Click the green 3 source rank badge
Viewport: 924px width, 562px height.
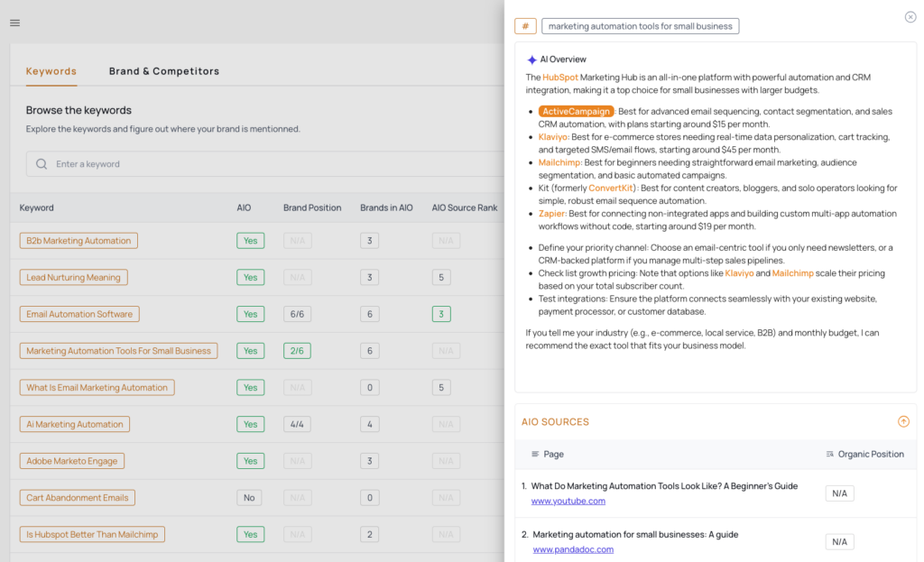[x=441, y=314]
